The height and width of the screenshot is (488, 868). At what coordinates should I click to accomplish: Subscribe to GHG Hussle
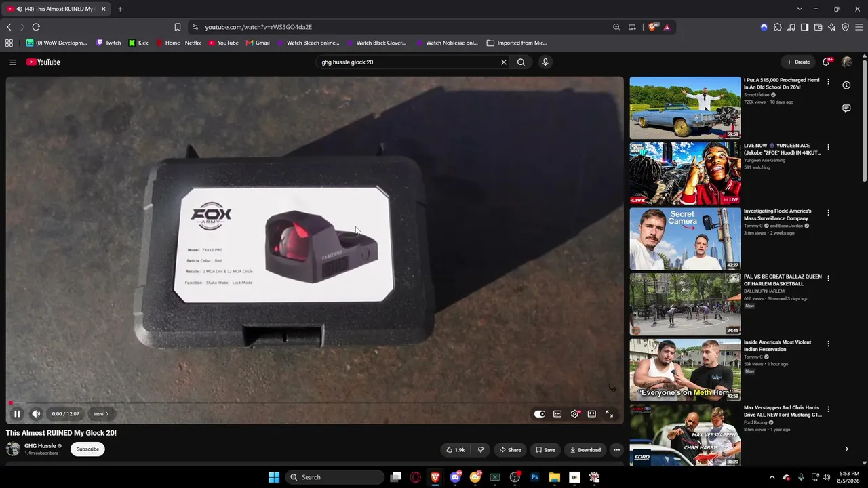[x=87, y=449]
